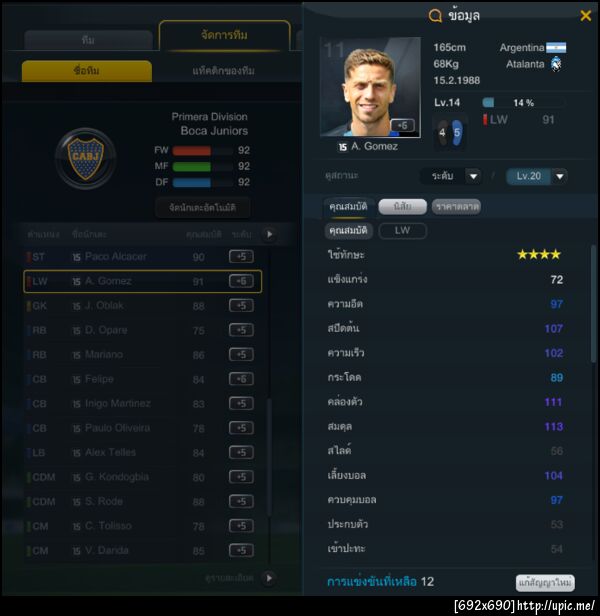Click the magnifier info icon in header
The height and width of the screenshot is (616, 600).
click(435, 16)
